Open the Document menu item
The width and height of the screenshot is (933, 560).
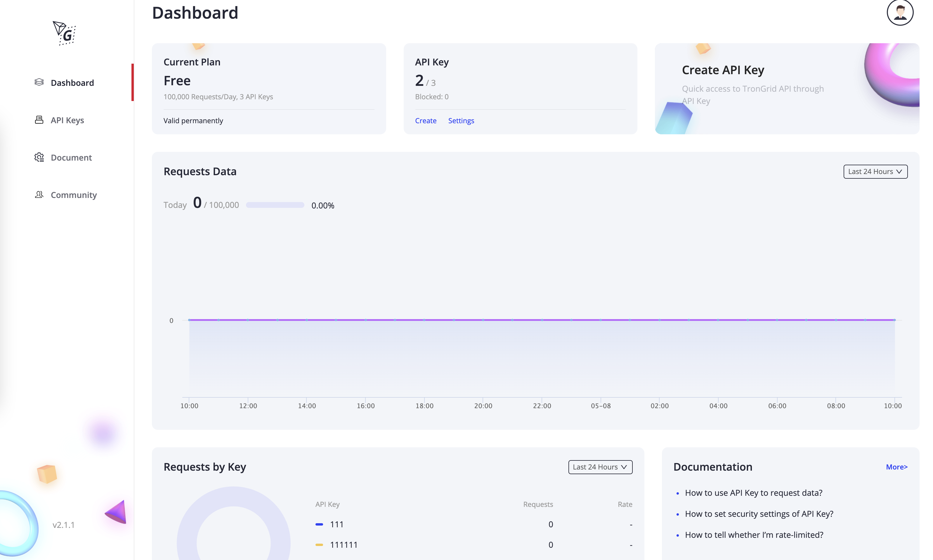[71, 158]
